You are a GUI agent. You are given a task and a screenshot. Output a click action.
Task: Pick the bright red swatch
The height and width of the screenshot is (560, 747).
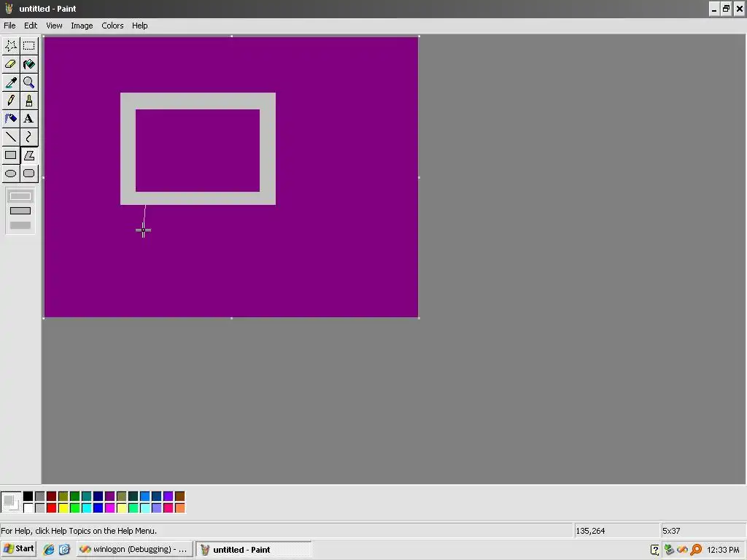[x=52, y=508]
